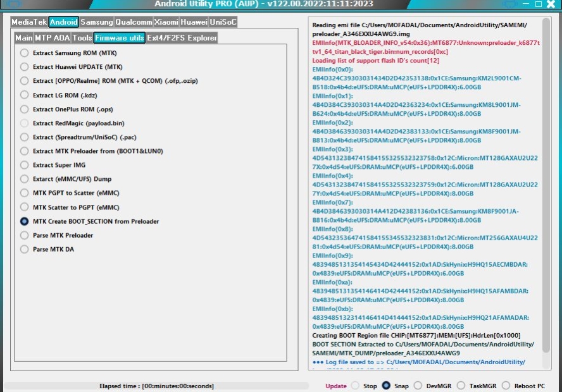
Task: Select MTK Create BOOT_SECTION from Preloader
Action: click(24, 221)
